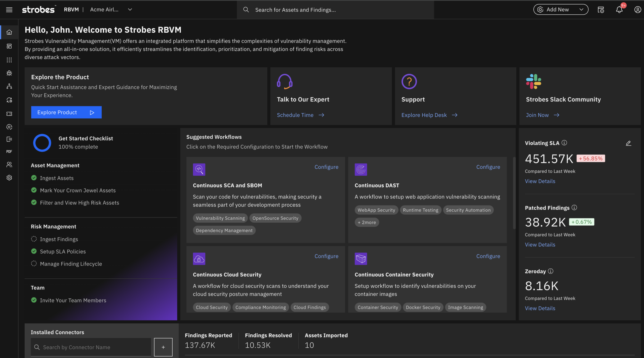Click the user profile avatar icon
This screenshot has width=644, height=358.
637,10
